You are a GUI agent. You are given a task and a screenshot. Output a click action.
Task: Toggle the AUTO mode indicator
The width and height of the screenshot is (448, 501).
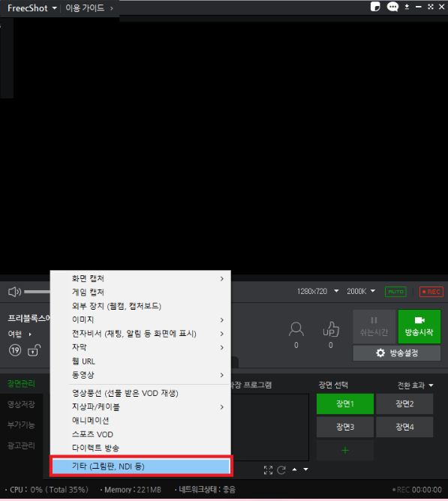tap(395, 292)
